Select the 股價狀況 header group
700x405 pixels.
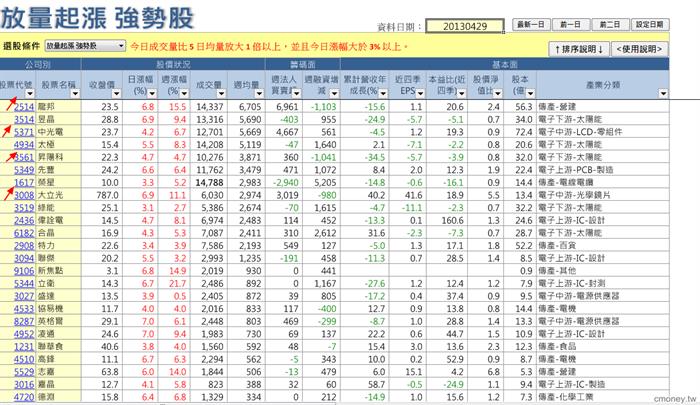point(173,64)
